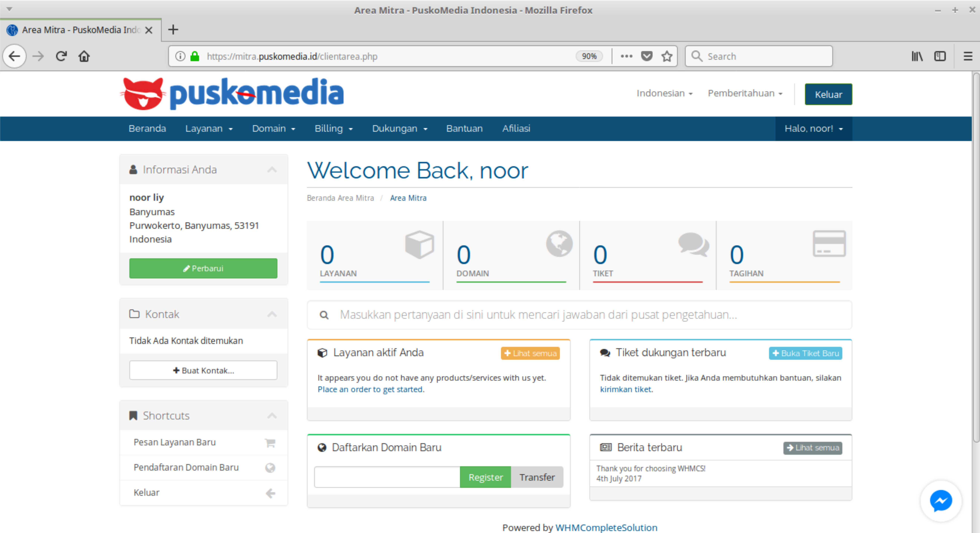Open the Halo, noor! account dropdown

[814, 129]
